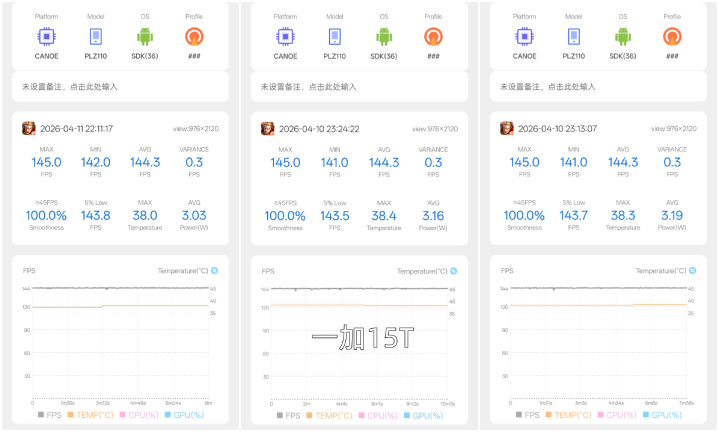
Task: Toggle the Temperature(°C) axis circle in 23:24:22 chart
Action: (x=454, y=271)
